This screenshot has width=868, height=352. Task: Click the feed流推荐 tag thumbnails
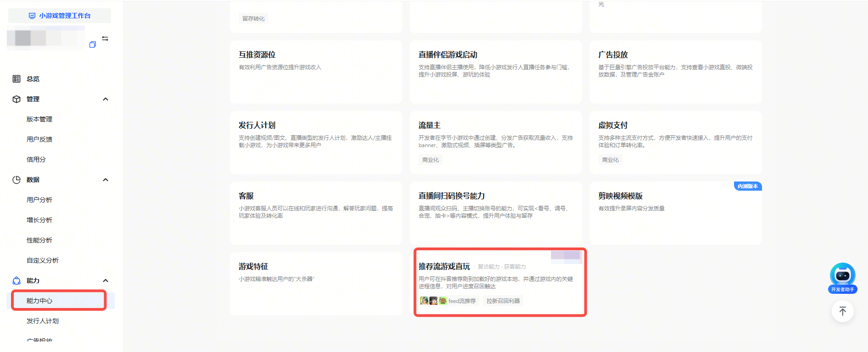(433, 301)
